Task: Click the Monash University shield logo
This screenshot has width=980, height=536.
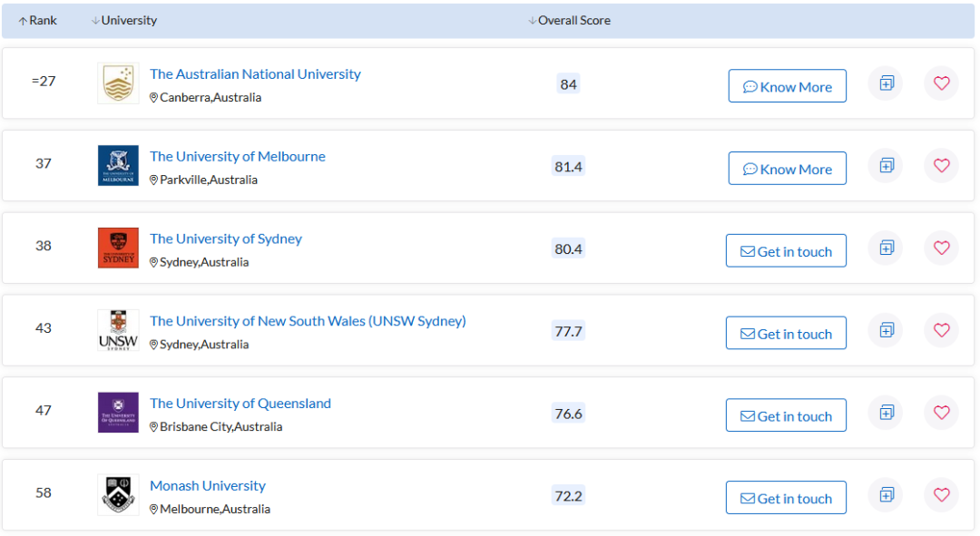Action: tap(118, 495)
